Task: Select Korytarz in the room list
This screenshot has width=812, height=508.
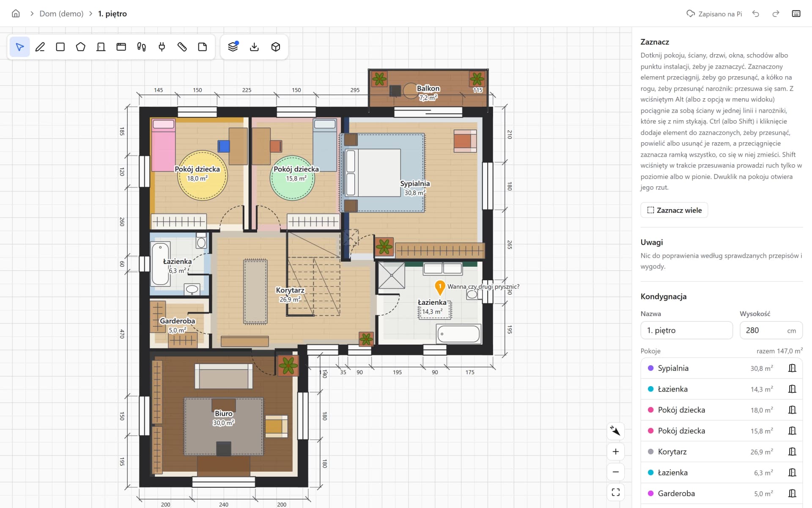Action: (x=721, y=452)
